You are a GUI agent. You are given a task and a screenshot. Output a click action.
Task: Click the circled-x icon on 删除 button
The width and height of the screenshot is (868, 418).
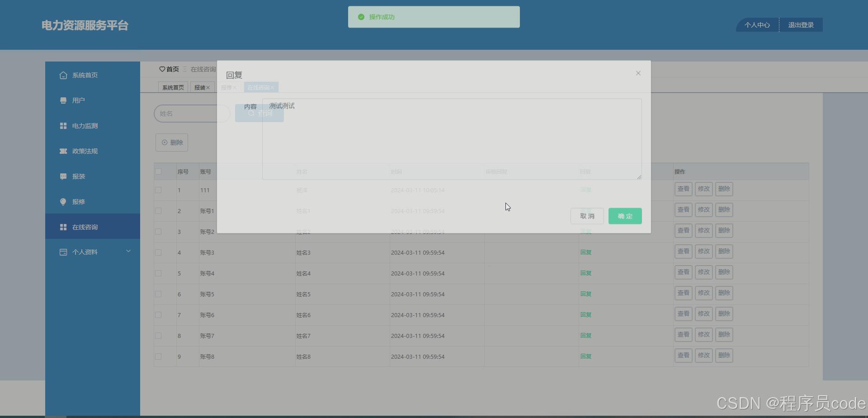164,142
